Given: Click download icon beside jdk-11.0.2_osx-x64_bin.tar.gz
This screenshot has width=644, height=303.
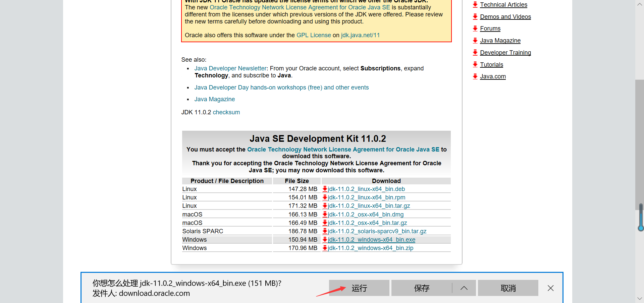Looking at the screenshot, I should (x=325, y=223).
